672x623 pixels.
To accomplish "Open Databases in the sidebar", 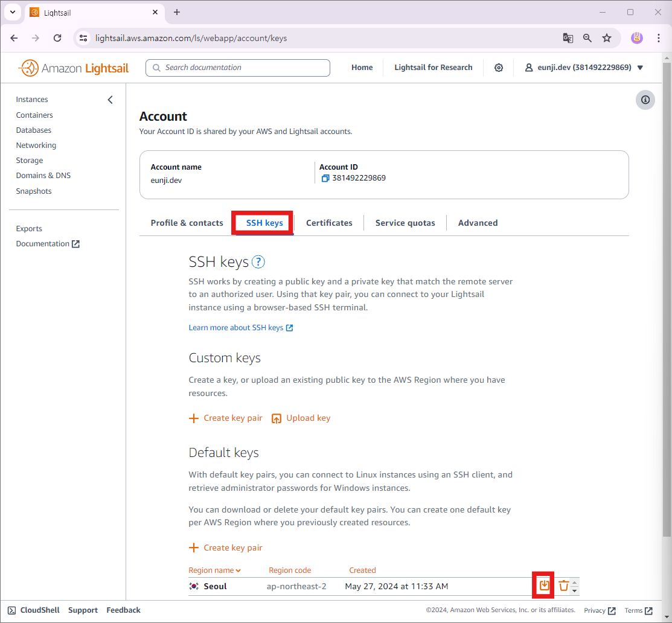I will tap(33, 130).
